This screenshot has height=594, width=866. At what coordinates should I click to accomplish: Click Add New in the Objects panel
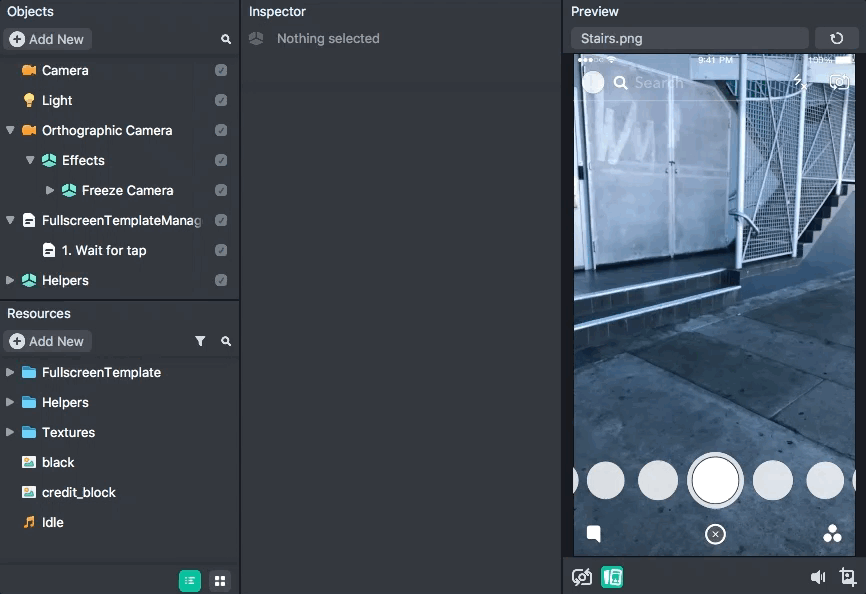(47, 39)
